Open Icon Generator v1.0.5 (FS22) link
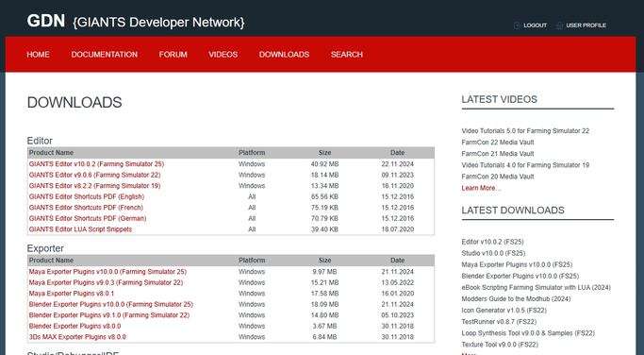 (504, 311)
